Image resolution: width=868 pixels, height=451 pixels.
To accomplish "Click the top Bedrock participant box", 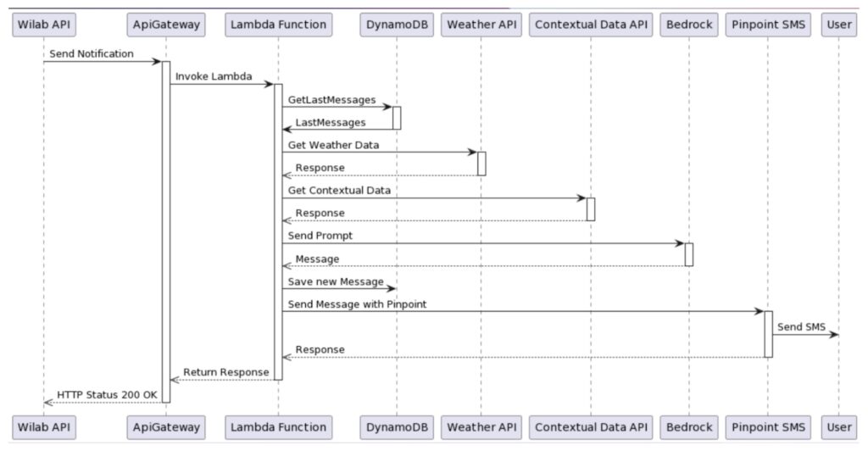I will click(x=689, y=25).
